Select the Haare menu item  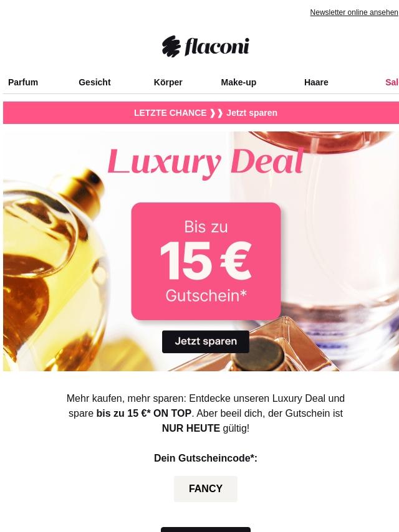click(x=316, y=82)
